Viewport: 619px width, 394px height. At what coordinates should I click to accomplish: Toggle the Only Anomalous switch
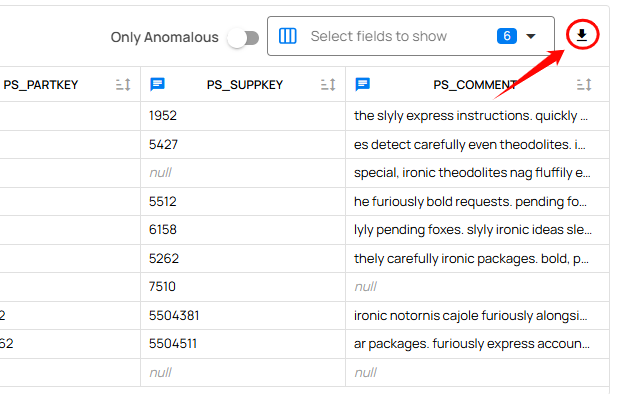(243, 38)
